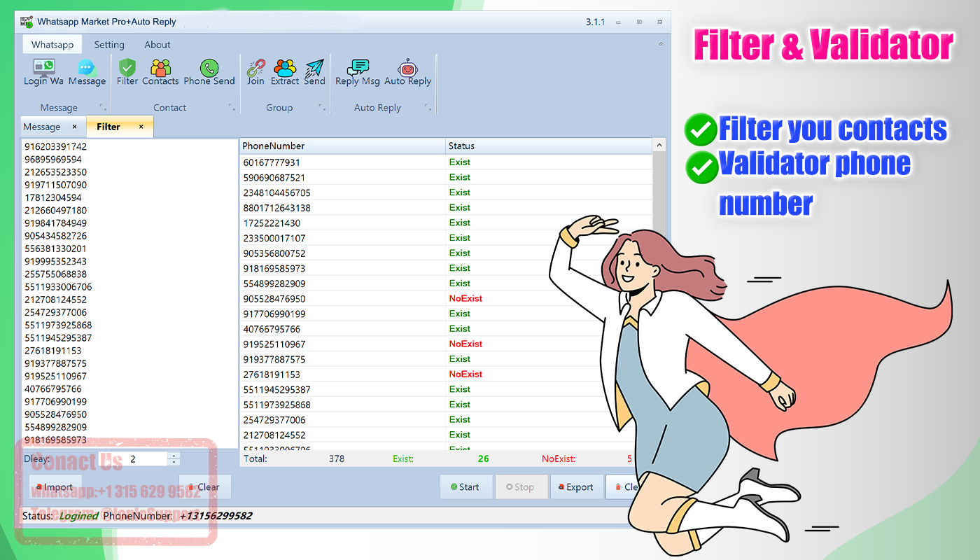Open the Contacts ribbon icon
The width and height of the screenshot is (980, 560).
(160, 73)
